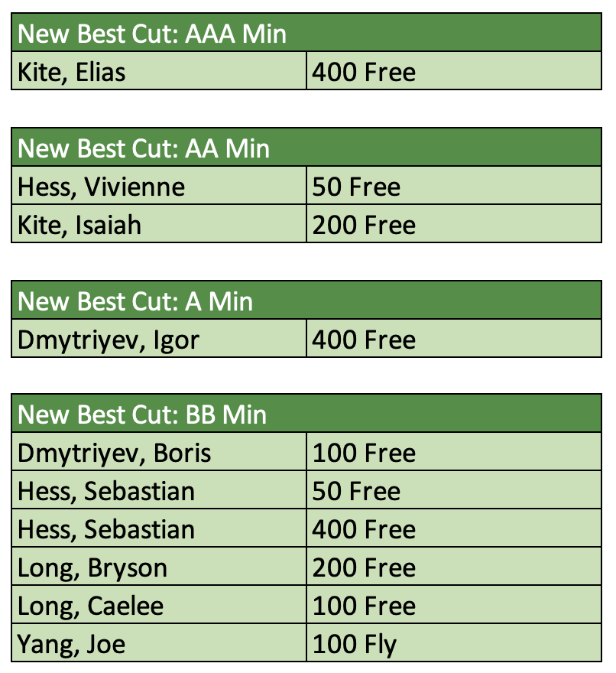Select the 'Kite, Isaiah' cell

[79, 225]
